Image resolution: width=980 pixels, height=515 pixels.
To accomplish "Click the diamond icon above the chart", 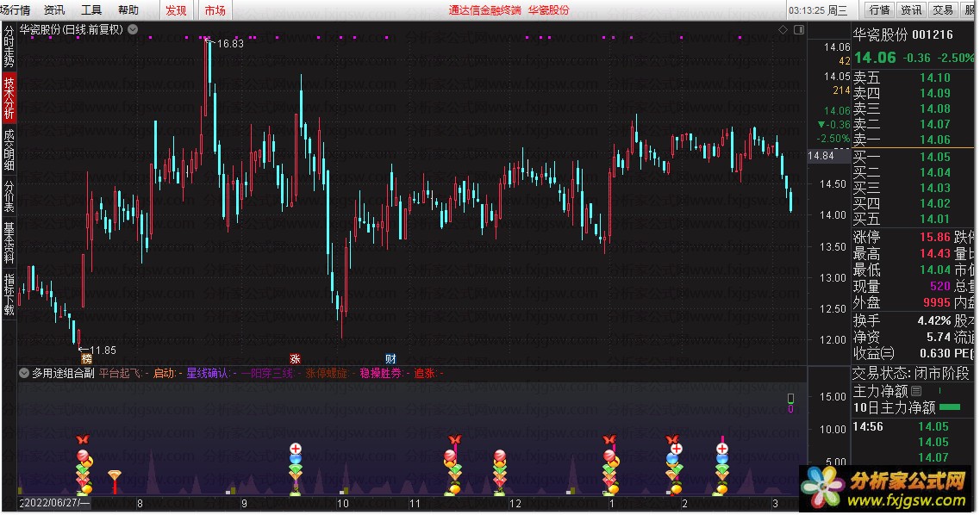I will (783, 29).
